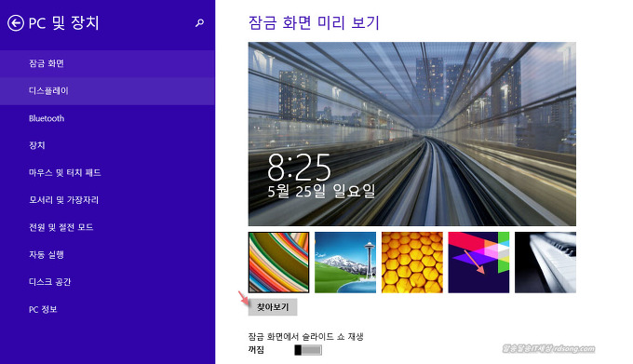Click the 꺼짐 status text
This screenshot has width=633, height=364.
tap(256, 350)
